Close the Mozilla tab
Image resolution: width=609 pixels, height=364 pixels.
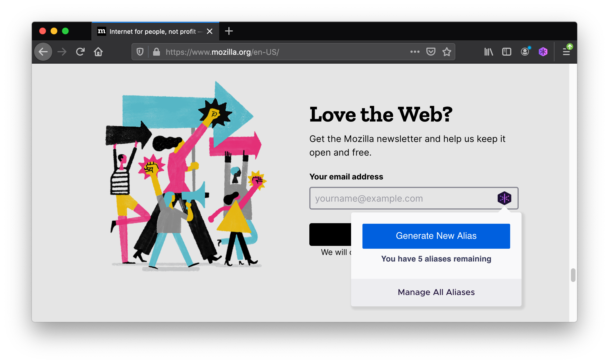coord(210,31)
